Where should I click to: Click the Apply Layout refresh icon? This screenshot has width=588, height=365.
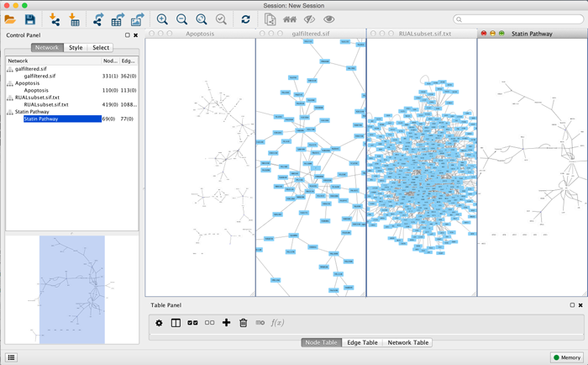tap(245, 19)
